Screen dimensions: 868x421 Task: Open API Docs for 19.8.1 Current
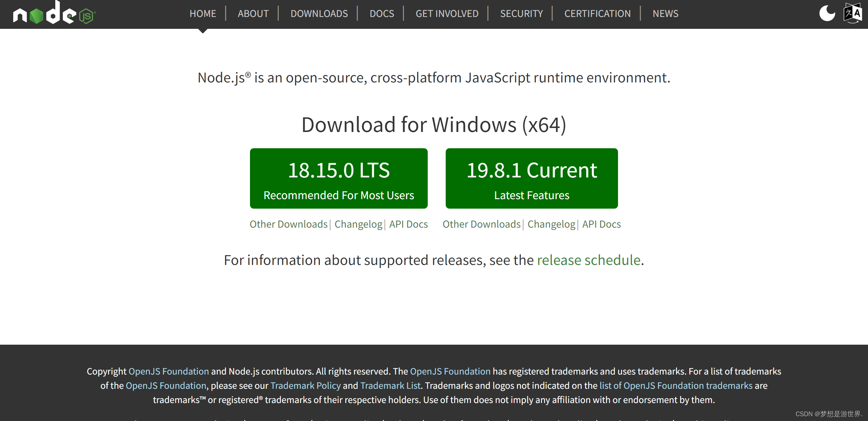[x=601, y=224]
